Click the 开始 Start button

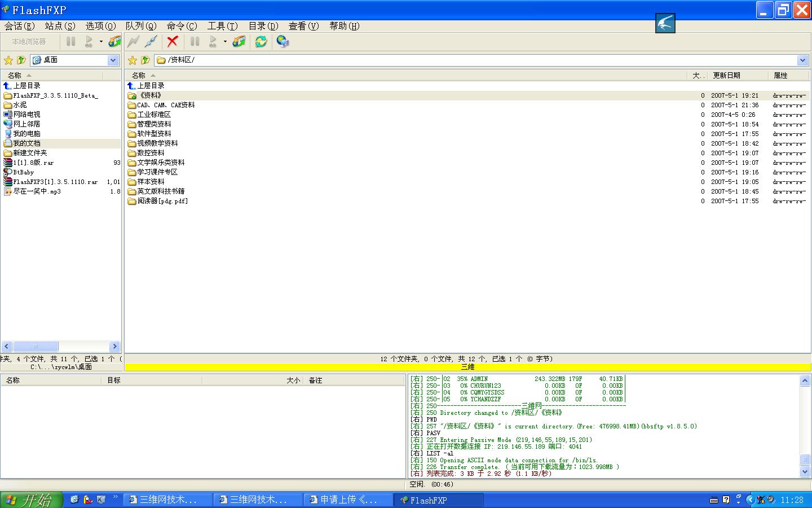[x=31, y=500]
